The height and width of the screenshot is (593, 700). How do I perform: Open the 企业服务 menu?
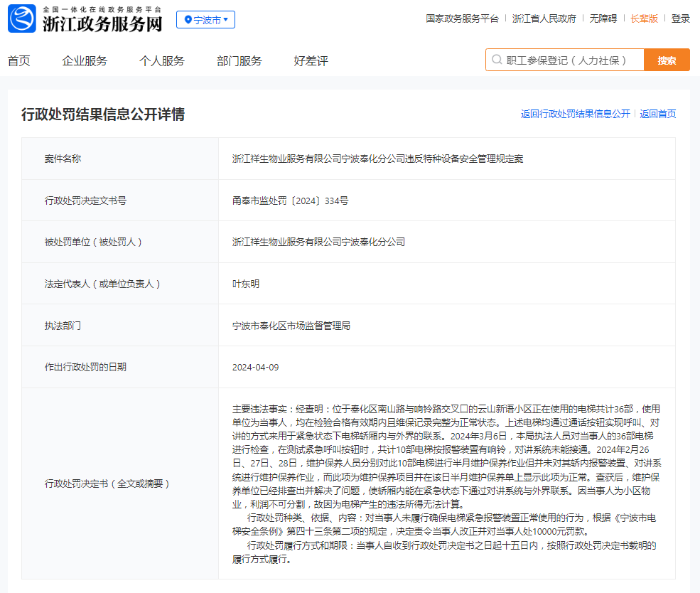point(85,60)
